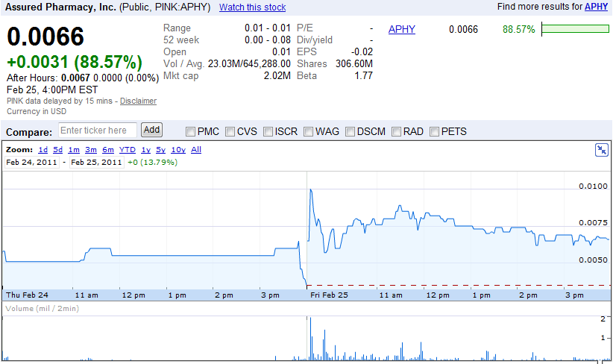Image resolution: width=616 pixels, height=364 pixels.
Task: Select the 1m zoom range
Action: (74, 150)
